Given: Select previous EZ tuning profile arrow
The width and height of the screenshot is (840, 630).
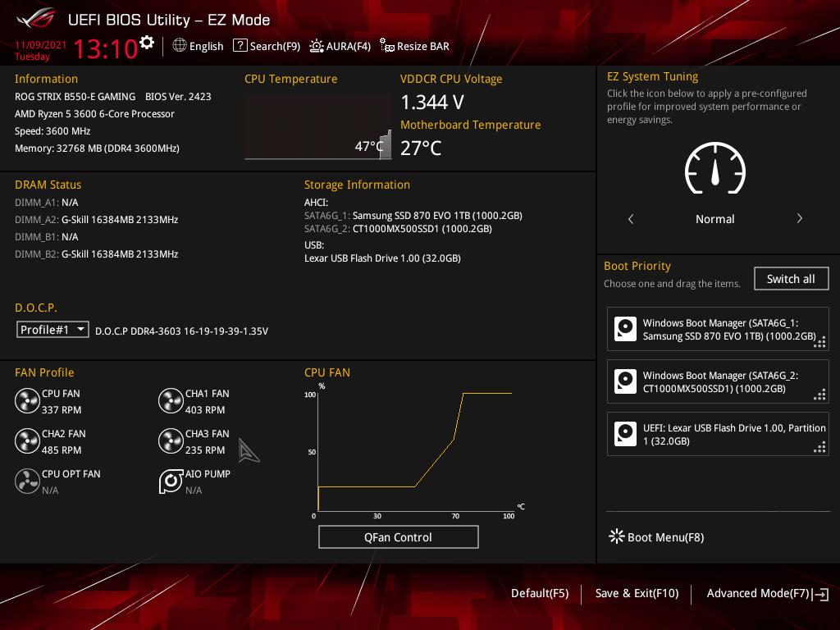Looking at the screenshot, I should coord(631,218).
